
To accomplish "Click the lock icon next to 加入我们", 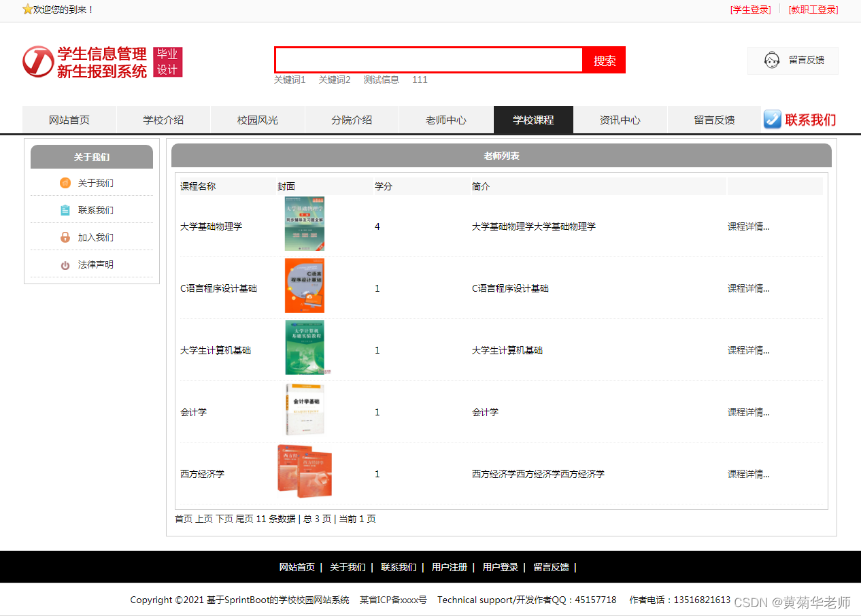I will pyautogui.click(x=65, y=237).
